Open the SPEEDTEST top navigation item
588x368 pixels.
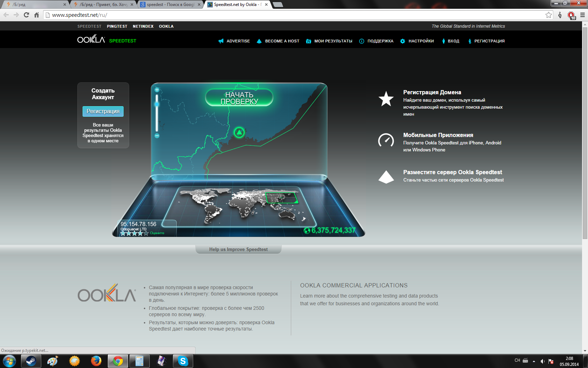click(x=89, y=26)
